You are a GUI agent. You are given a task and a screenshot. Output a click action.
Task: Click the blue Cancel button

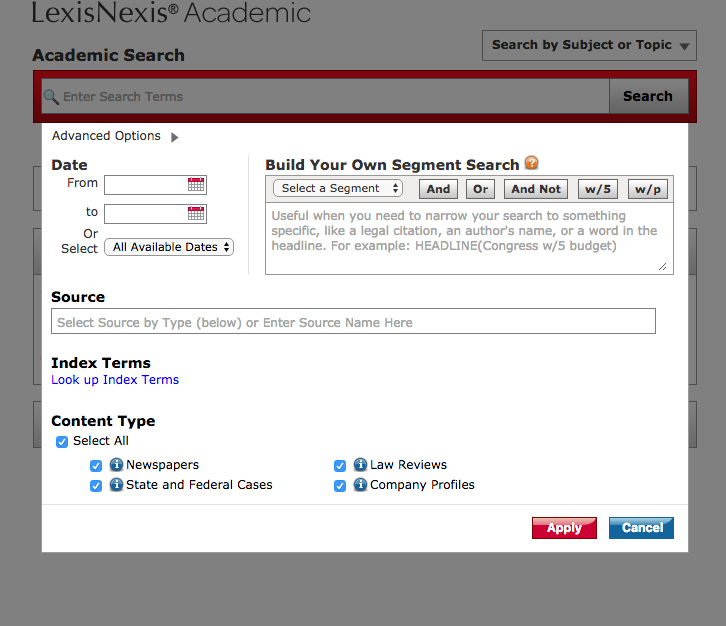[x=641, y=528]
